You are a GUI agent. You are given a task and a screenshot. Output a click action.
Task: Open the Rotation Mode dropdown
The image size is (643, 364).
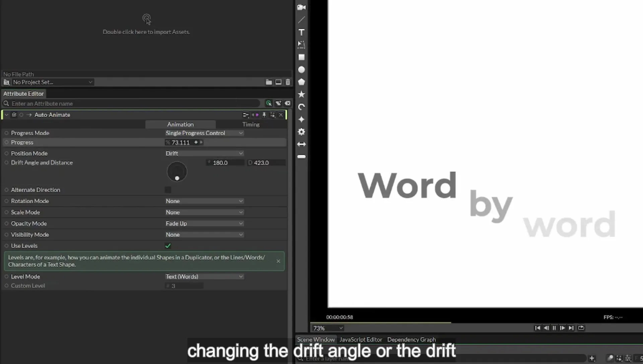[x=204, y=201]
